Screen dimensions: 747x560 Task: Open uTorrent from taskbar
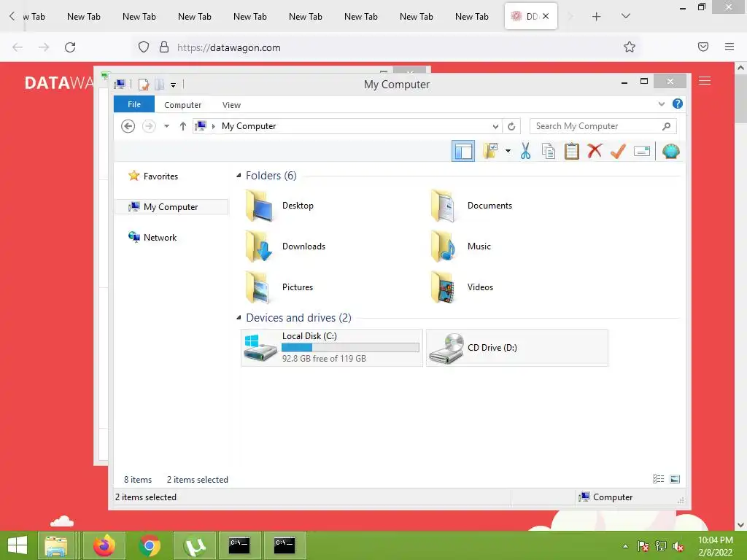[x=195, y=545]
